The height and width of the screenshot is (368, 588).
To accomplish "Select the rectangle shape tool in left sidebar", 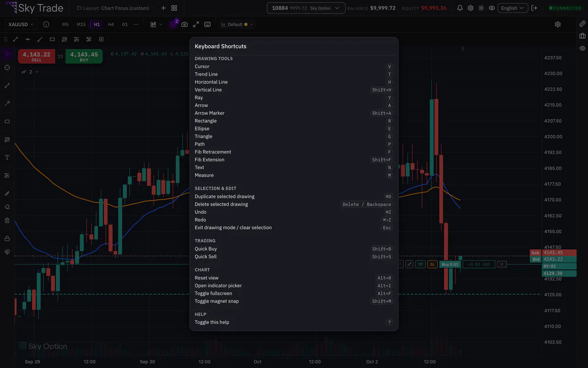I will (x=7, y=121).
